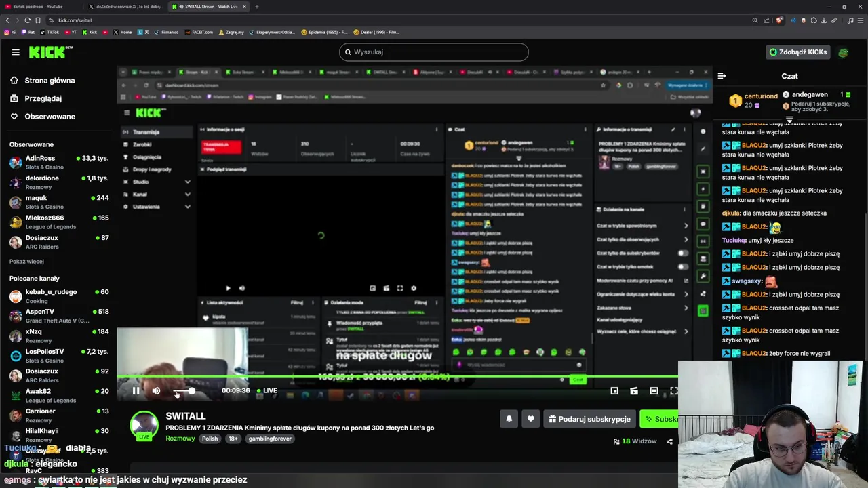Reload the page
The width and height of the screenshot is (868, 488).
[x=27, y=20]
